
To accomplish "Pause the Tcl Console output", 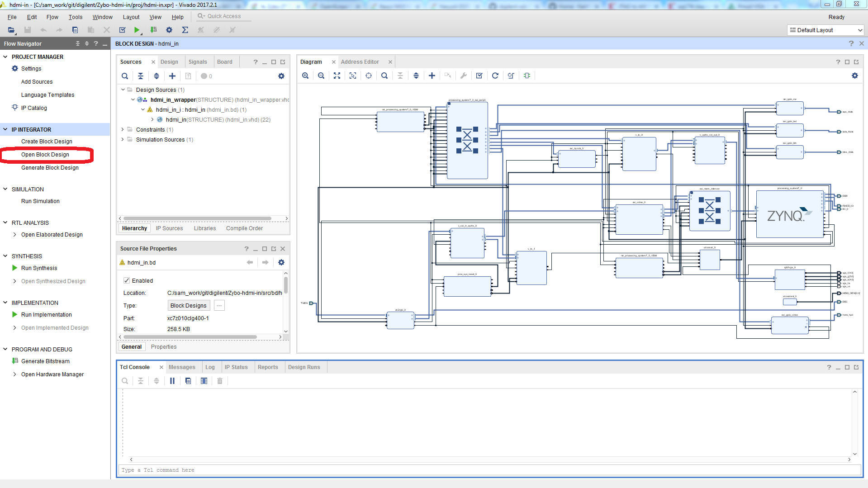I will click(172, 381).
